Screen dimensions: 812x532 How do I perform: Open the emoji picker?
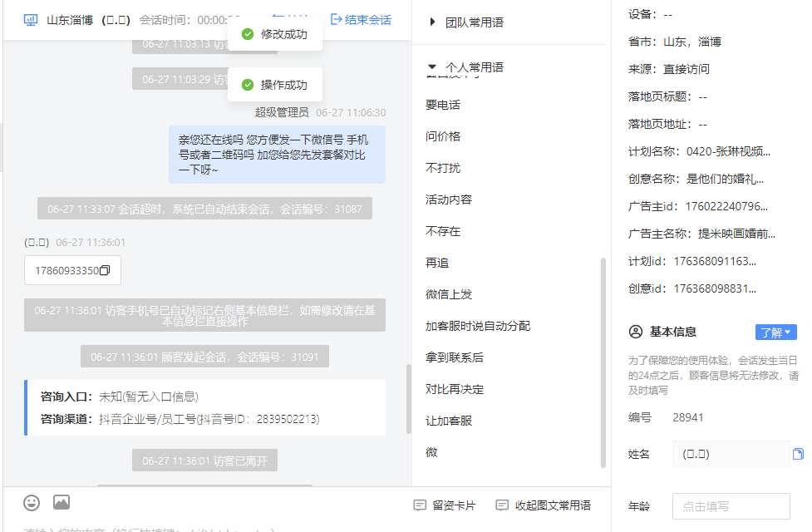coord(32,502)
